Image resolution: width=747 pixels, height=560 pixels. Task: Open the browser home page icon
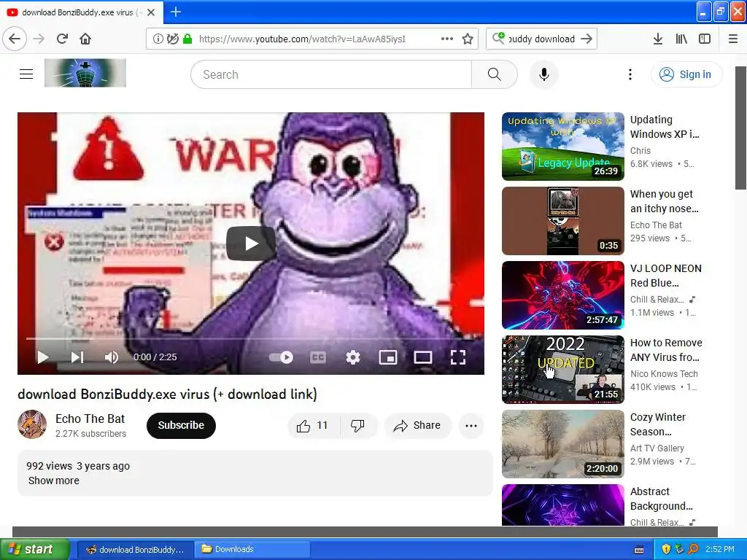tap(85, 39)
